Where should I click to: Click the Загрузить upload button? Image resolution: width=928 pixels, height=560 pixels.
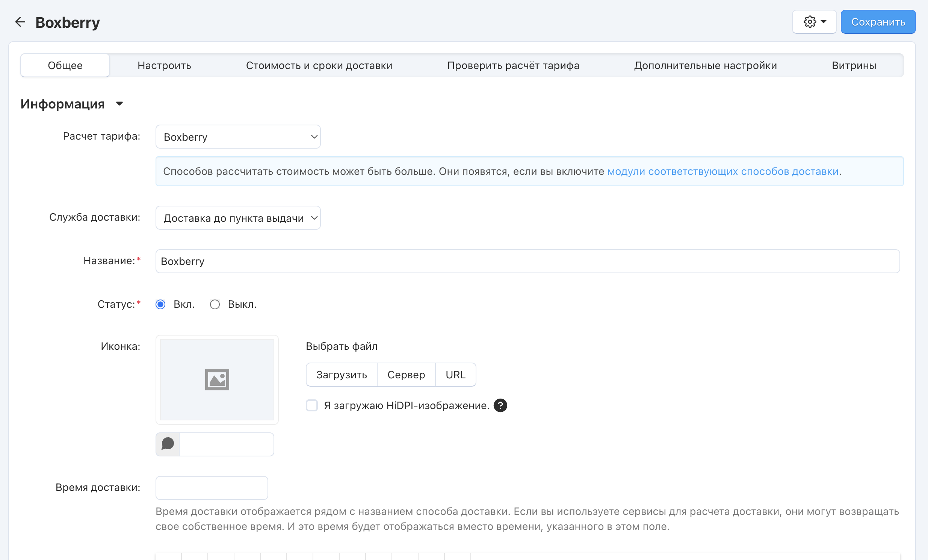341,375
